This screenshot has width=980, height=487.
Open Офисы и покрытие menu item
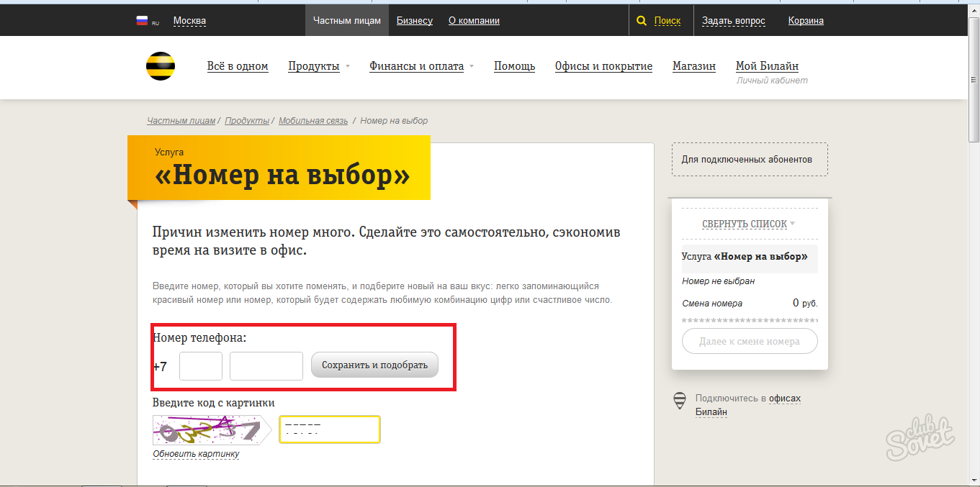click(x=603, y=66)
